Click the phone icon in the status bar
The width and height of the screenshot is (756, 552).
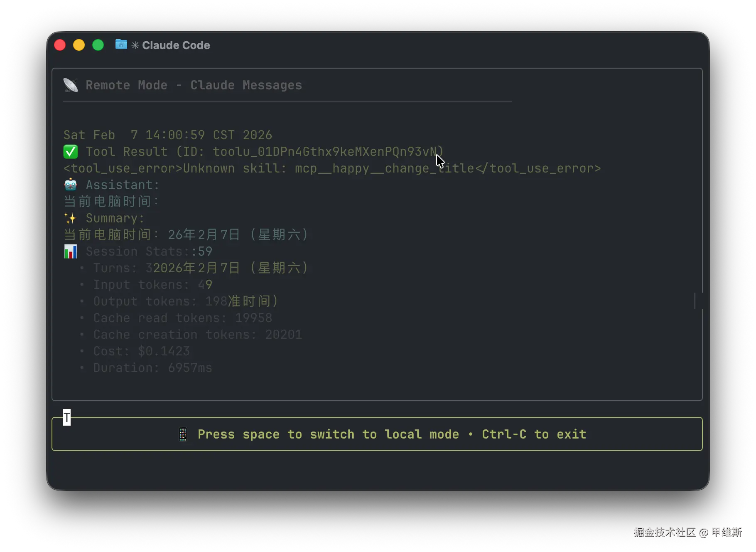pos(183,434)
